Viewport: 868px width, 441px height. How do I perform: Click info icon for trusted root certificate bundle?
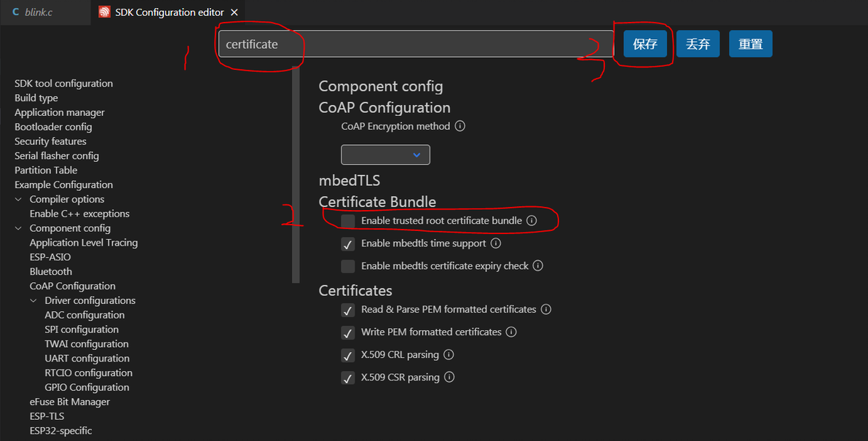(532, 220)
